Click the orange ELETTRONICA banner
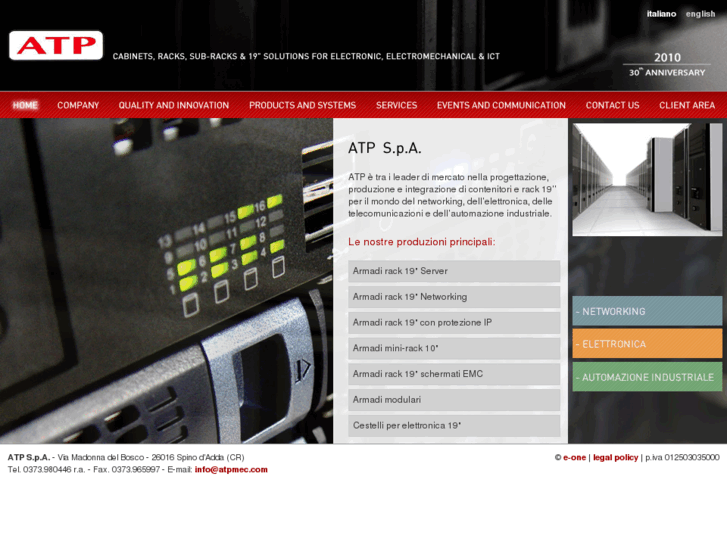 647,344
